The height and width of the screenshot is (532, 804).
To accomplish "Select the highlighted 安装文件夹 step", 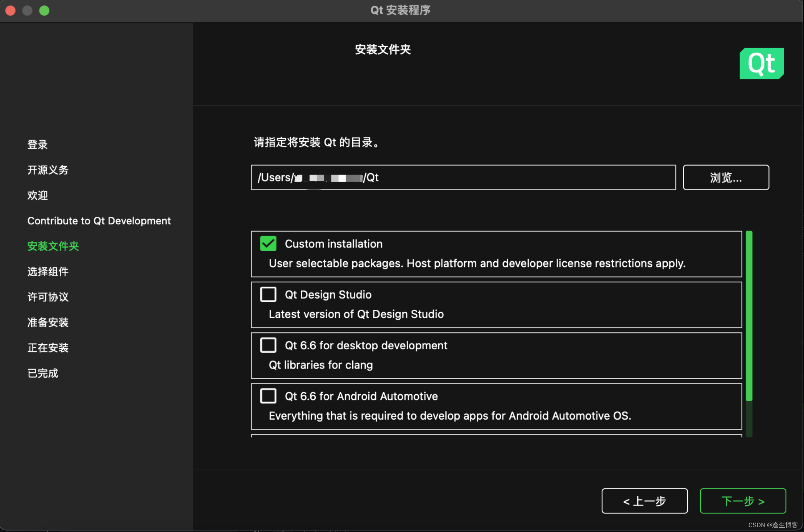I will pos(53,246).
